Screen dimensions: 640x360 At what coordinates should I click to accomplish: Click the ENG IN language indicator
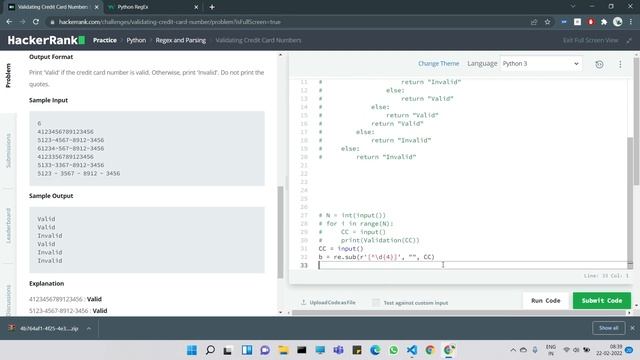pyautogui.click(x=551, y=350)
